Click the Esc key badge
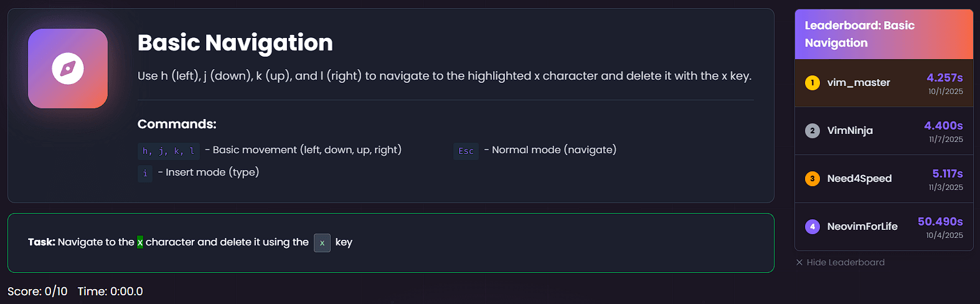The width and height of the screenshot is (980, 304). tap(466, 151)
